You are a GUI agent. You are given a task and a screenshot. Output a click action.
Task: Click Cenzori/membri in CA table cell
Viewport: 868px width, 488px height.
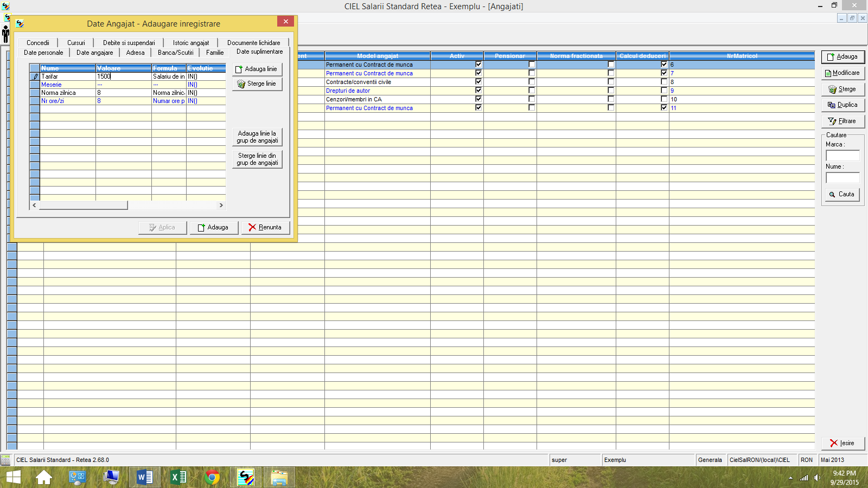pos(378,99)
